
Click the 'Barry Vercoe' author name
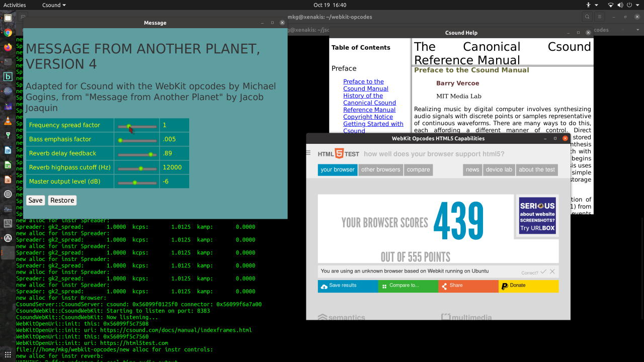coord(457,83)
